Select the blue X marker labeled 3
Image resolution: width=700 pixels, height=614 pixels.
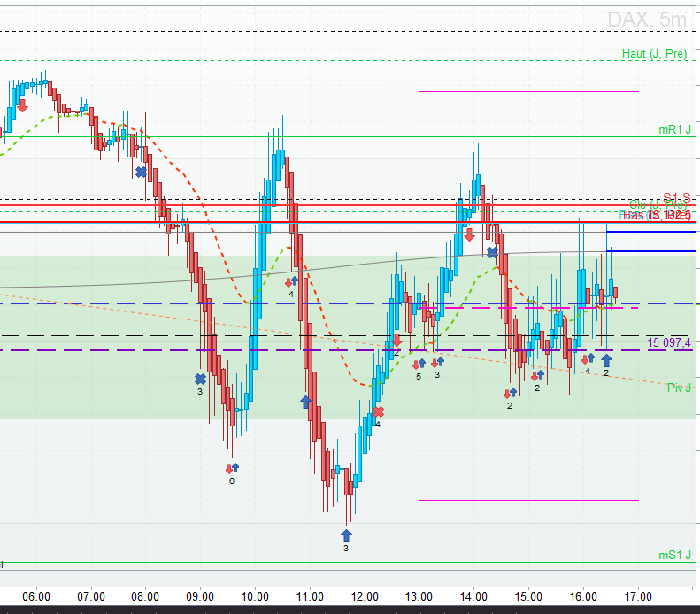pos(201,380)
